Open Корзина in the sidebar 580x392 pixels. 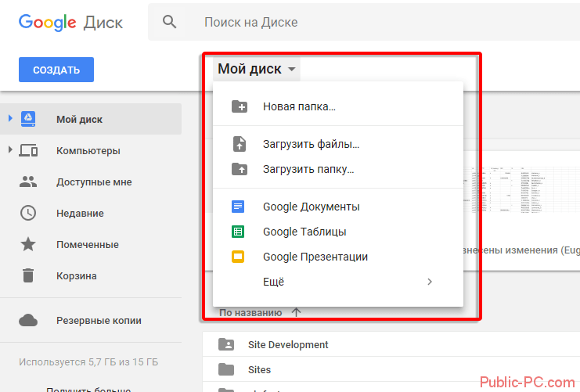[x=91, y=275]
